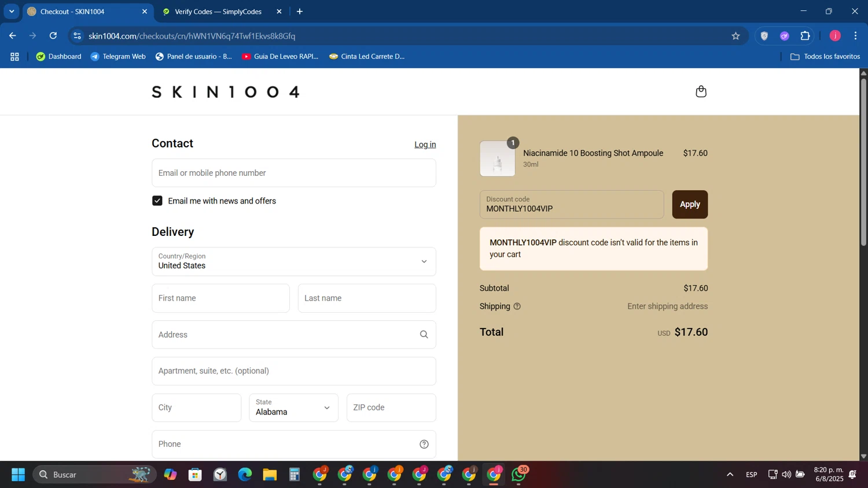This screenshot has width=868, height=488.
Task: Click the browser address bar URL
Action: (x=192, y=36)
